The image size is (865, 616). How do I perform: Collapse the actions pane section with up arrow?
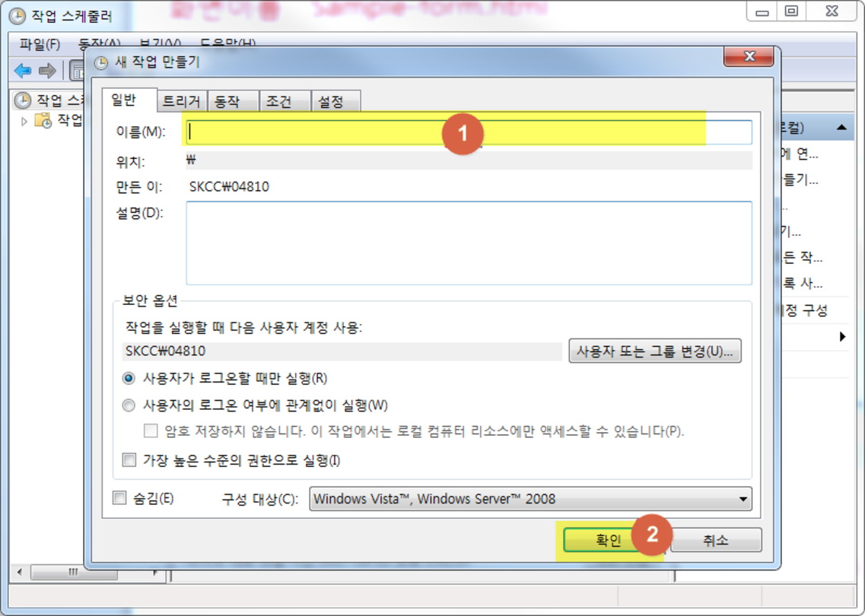[841, 128]
